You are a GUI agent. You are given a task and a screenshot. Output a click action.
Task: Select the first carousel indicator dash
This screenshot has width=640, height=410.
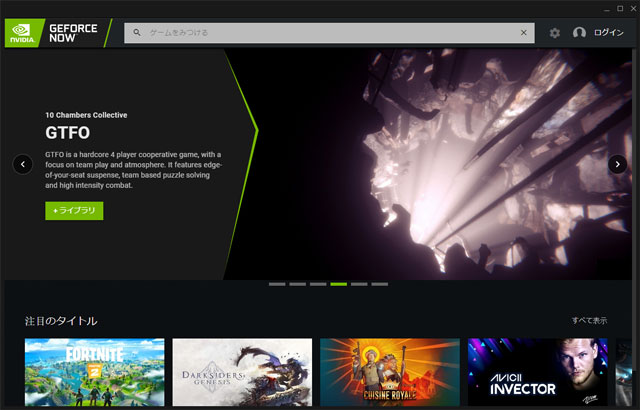coord(277,284)
